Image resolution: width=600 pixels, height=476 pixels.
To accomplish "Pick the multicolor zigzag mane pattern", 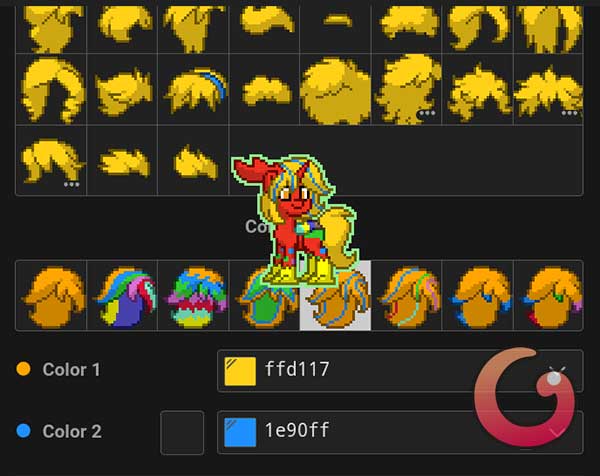I will click(x=193, y=295).
